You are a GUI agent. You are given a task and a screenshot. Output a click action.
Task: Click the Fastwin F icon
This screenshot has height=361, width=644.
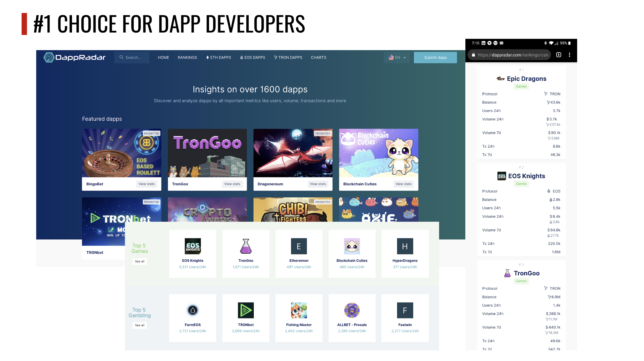(405, 310)
